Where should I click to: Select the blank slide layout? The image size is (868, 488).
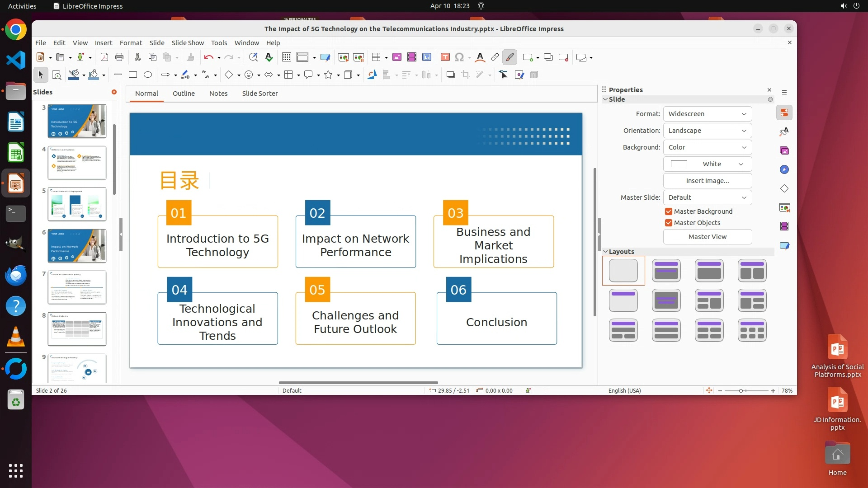coord(623,271)
